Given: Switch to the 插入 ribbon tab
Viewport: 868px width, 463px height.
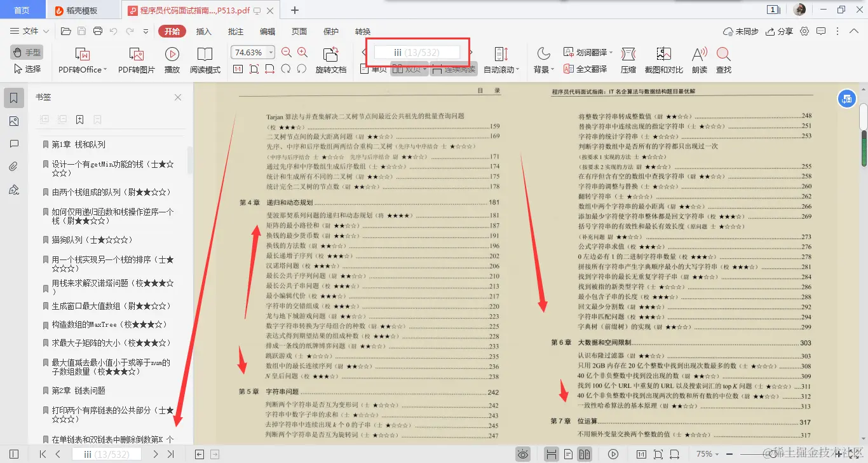Looking at the screenshot, I should 203,31.
